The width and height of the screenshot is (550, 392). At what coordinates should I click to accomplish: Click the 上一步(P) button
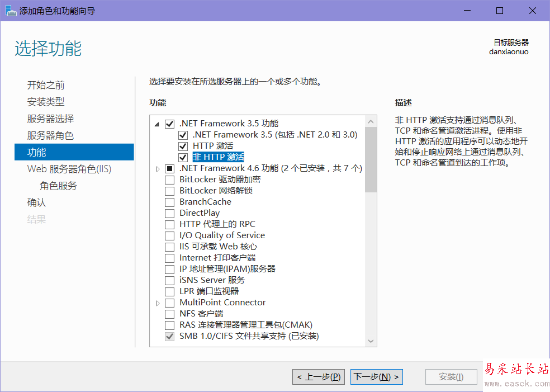tap(319, 377)
